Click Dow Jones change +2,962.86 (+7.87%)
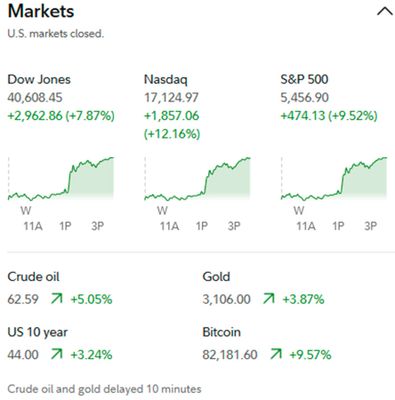This screenshot has width=395, height=400. pos(61,116)
